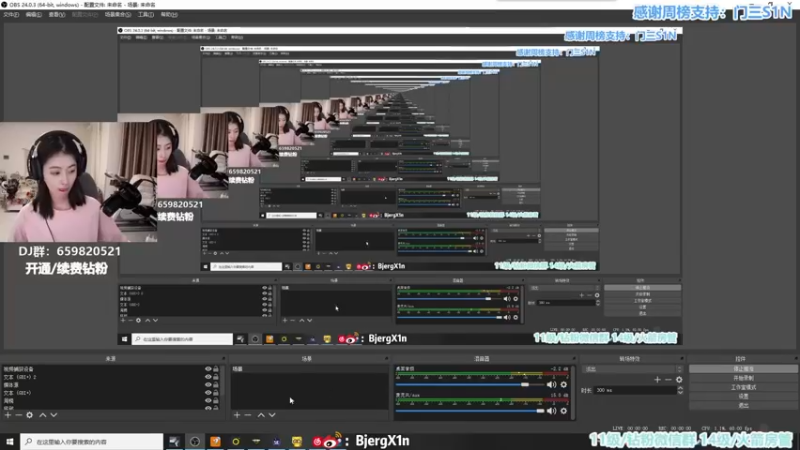Click the Windows taskbar search box
Screen dimensions: 800x450
92,441
